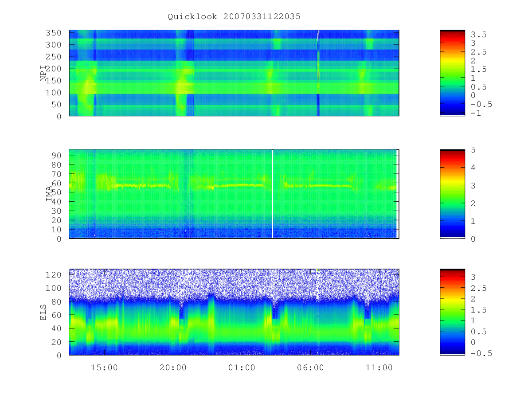Click the 15:00 time tick label
The width and height of the screenshot is (532, 399).
click(104, 368)
